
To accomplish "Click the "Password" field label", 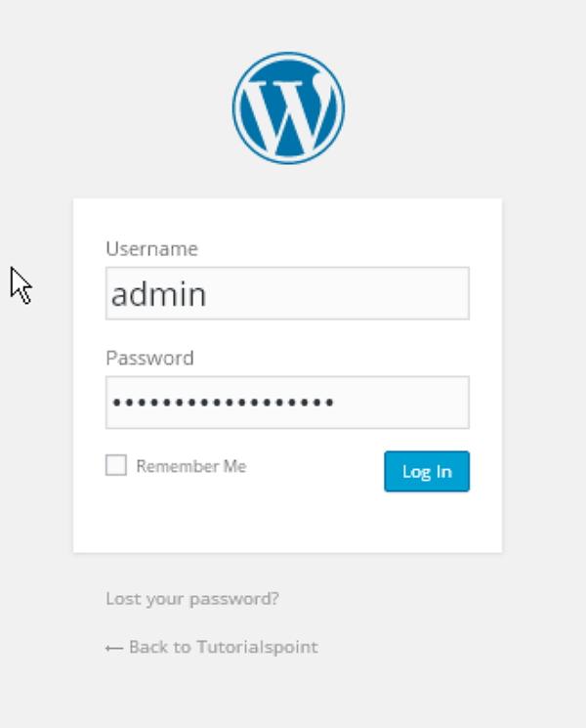I will pyautogui.click(x=149, y=359).
